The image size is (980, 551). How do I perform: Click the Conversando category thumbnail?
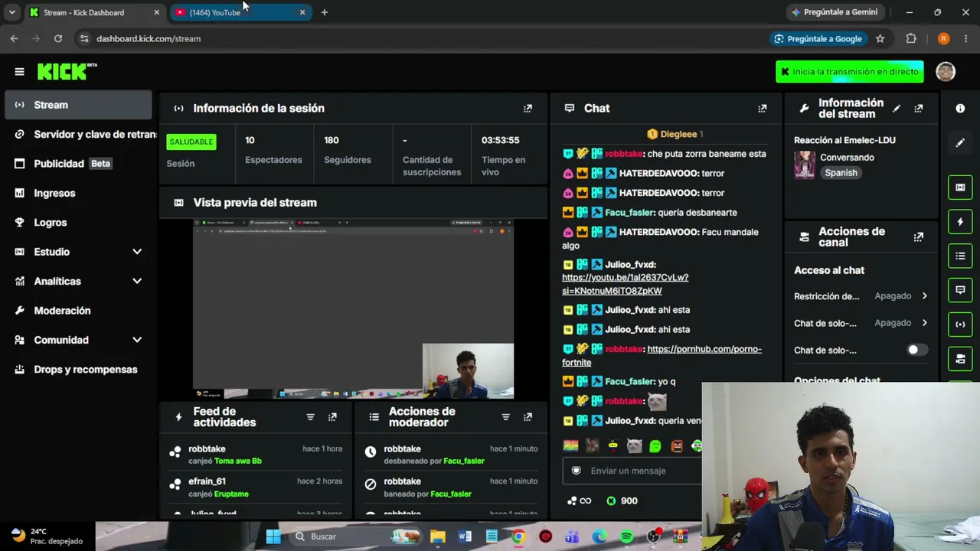[804, 165]
